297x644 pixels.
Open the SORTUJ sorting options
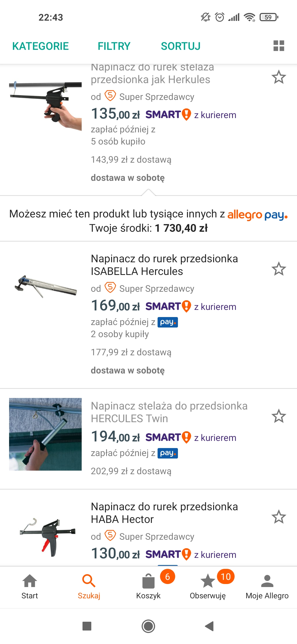coord(181,46)
